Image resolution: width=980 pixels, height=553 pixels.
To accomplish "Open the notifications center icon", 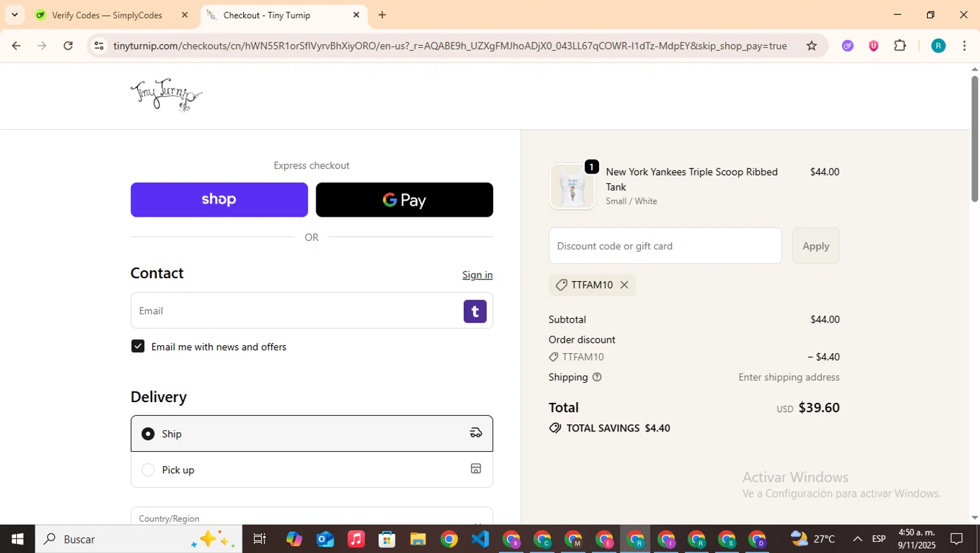I will [956, 539].
